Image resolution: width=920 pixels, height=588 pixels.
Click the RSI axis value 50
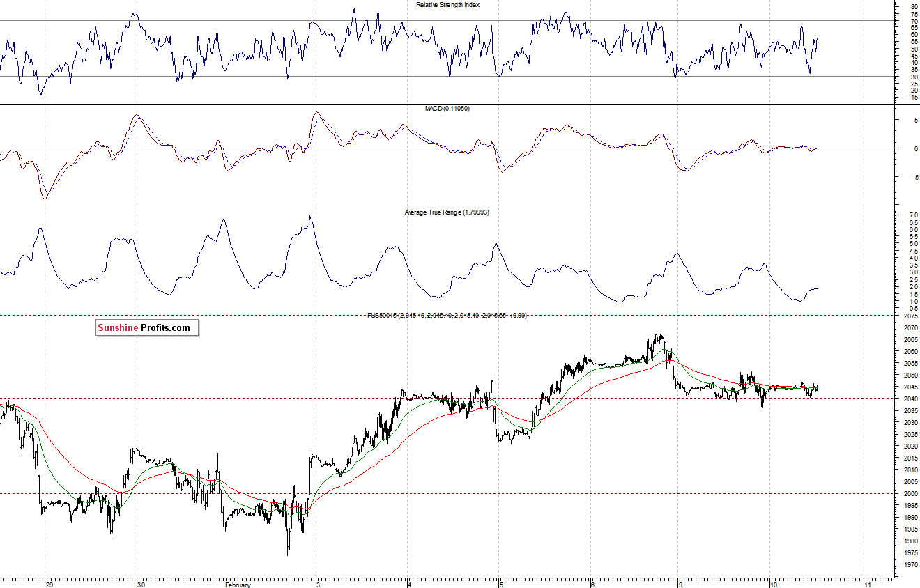pyautogui.click(x=914, y=49)
